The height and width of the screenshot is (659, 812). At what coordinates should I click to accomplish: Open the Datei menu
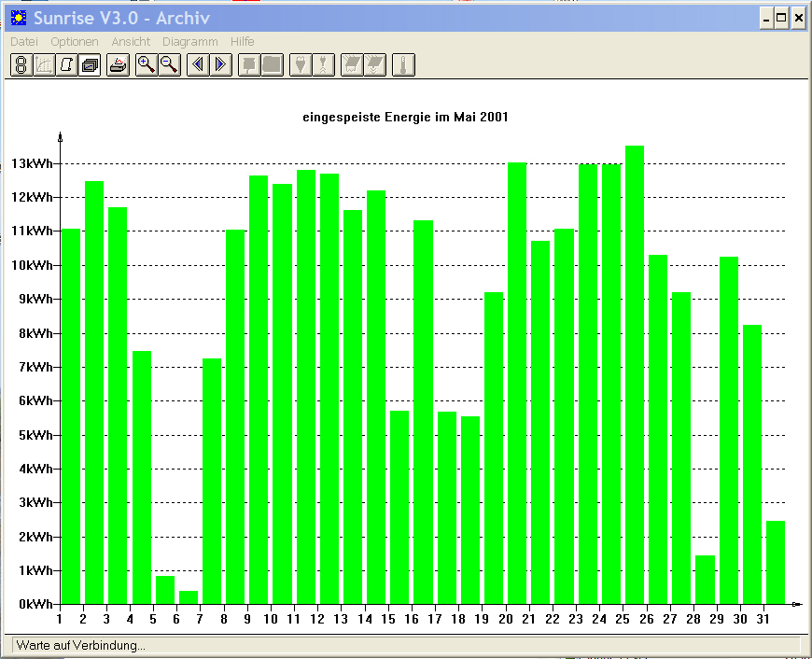click(x=24, y=41)
